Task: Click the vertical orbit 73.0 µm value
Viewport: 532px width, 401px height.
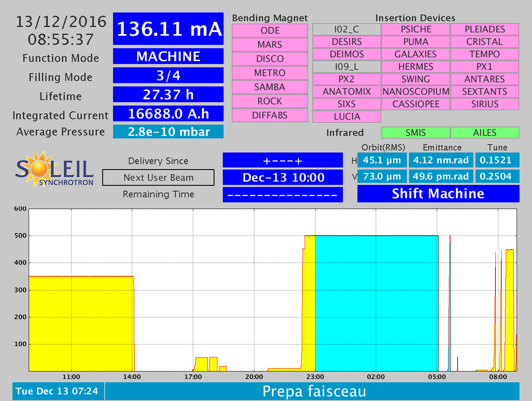Action: (x=382, y=176)
